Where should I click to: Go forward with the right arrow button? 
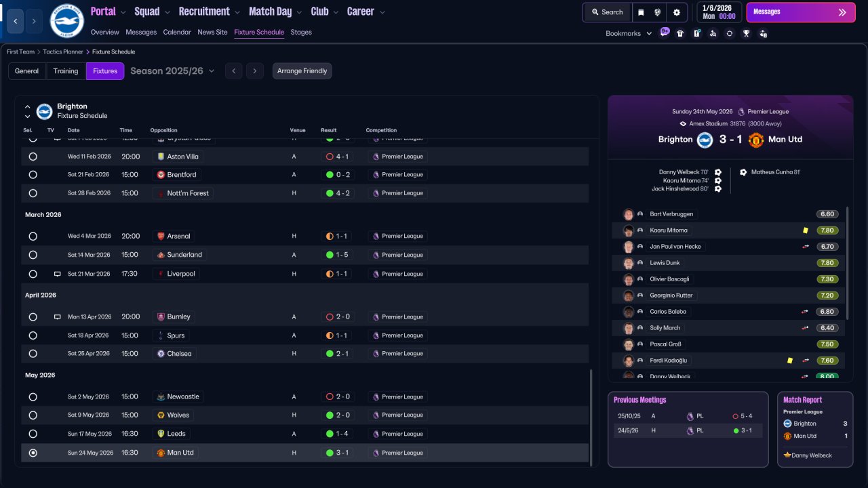point(34,21)
